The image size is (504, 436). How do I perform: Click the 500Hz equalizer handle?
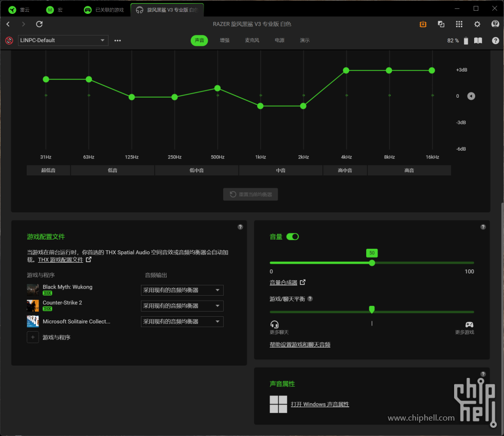(218, 88)
